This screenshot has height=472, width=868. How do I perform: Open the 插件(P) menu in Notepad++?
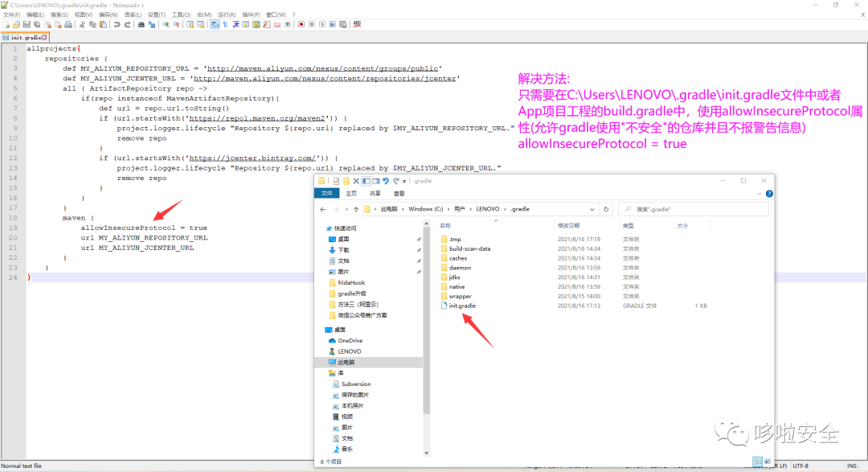pyautogui.click(x=251, y=15)
